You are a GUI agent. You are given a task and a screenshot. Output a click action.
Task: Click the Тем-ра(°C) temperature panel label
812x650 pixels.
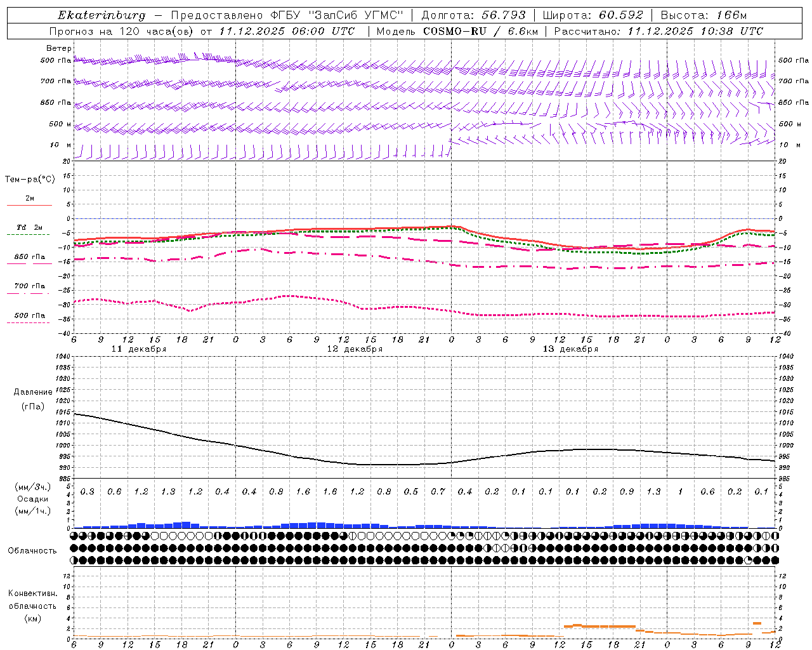[x=30, y=180]
